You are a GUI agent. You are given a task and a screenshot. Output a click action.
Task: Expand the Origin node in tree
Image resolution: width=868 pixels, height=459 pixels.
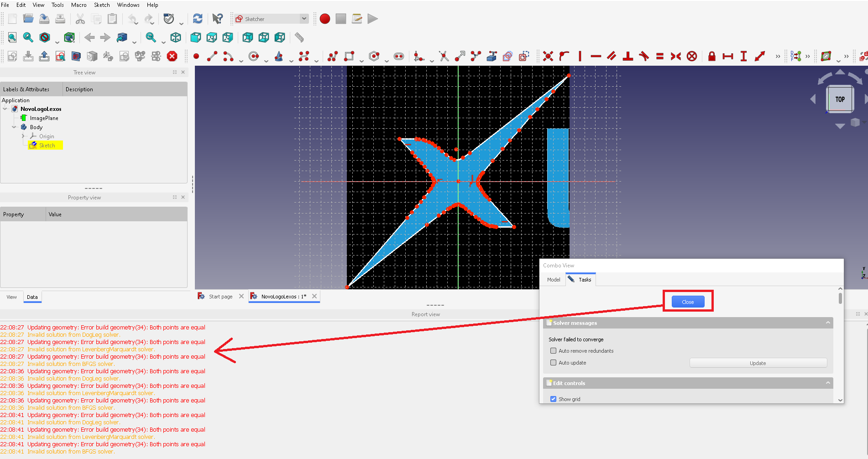click(x=23, y=136)
